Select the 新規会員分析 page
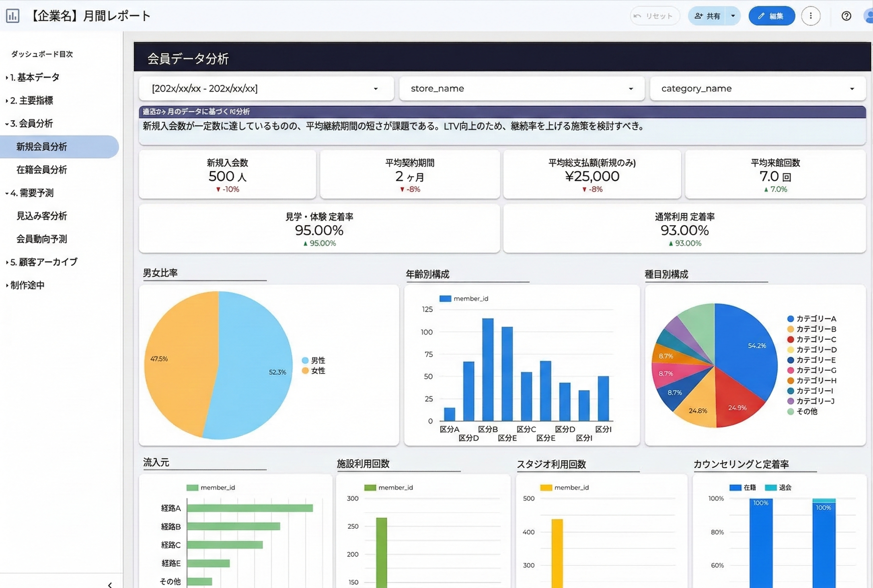The width and height of the screenshot is (873, 588). (59, 147)
